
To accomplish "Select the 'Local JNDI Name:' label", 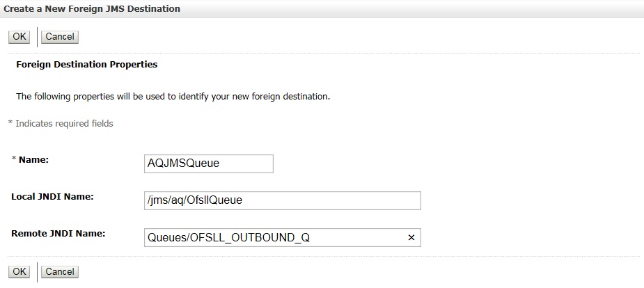I will click(x=53, y=196).
